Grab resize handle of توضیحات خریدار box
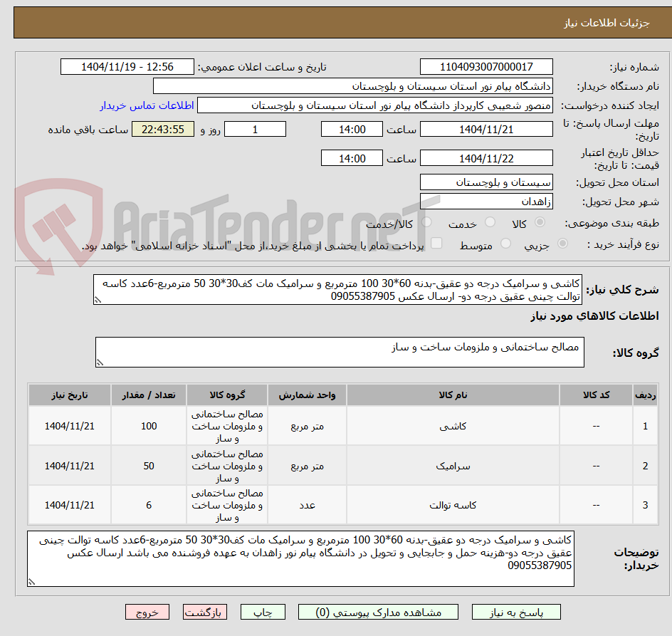 31,582
